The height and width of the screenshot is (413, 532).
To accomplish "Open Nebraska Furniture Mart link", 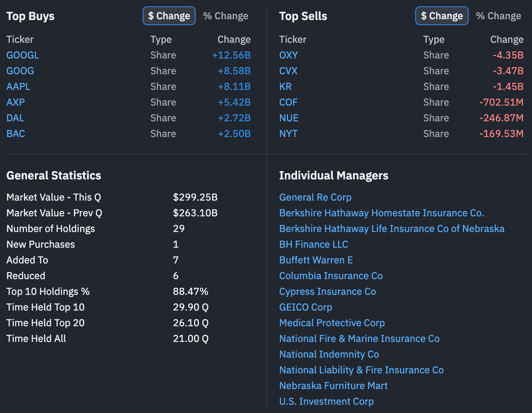I will [334, 386].
